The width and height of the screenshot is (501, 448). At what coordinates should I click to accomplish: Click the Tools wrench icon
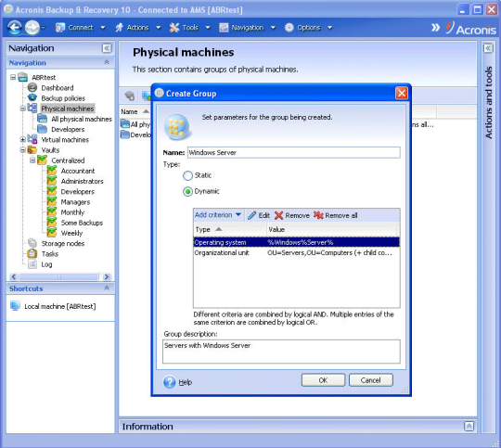point(174,28)
